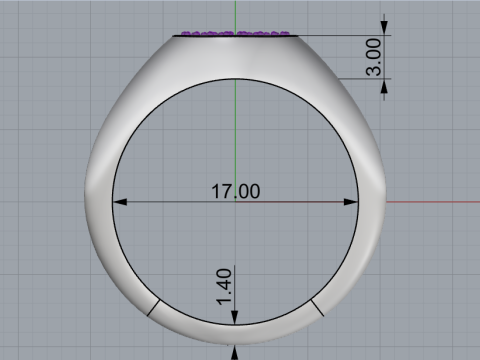This screenshot has width=480, height=360.
Task: Select the 1.40 thickness dimension text
Action: pos(224,287)
